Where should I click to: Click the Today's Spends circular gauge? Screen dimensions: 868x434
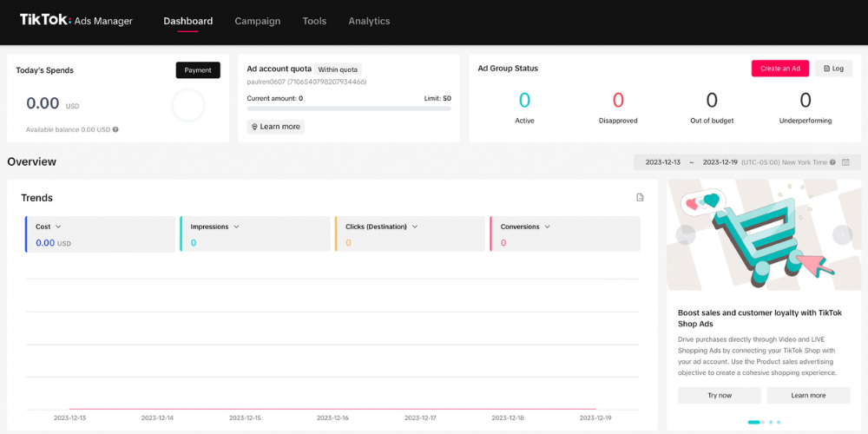188,105
